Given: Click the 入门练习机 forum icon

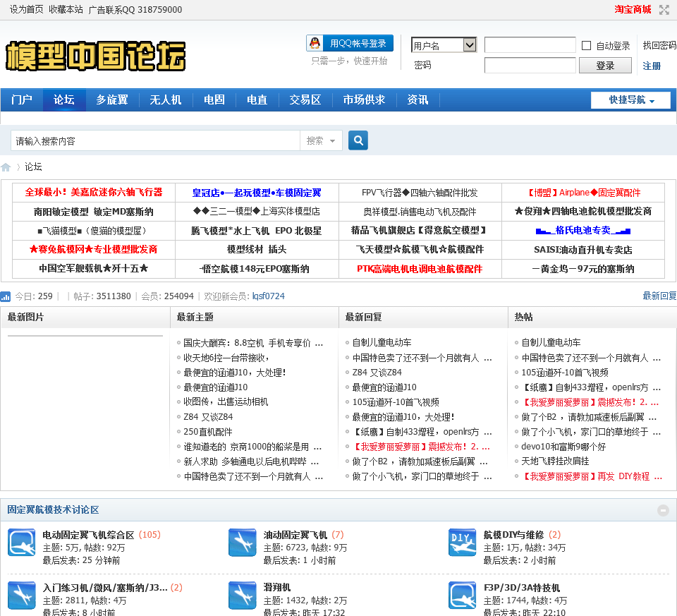Looking at the screenshot, I should (22, 595).
